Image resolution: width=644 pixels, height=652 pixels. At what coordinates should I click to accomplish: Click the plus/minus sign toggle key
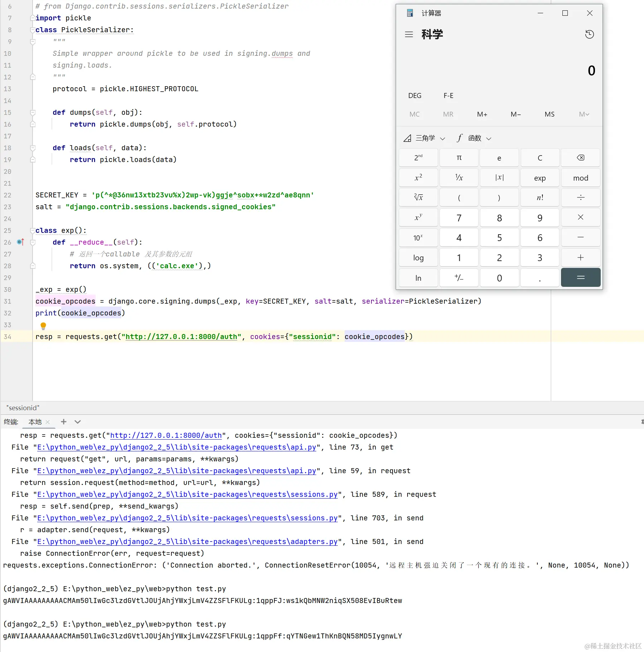[x=459, y=278]
